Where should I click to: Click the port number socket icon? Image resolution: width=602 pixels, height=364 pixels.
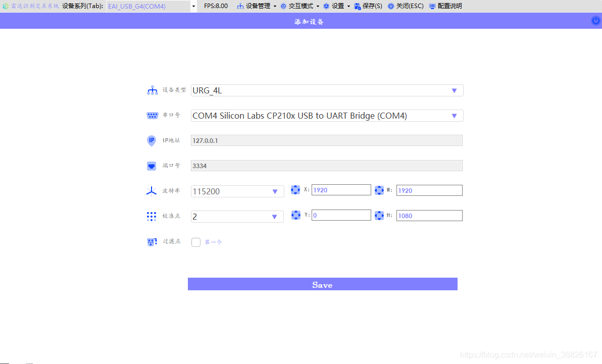152,166
